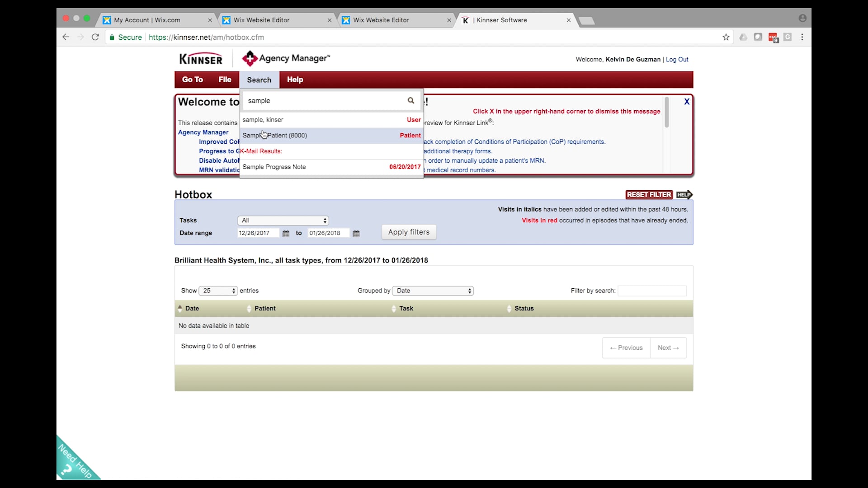Click the Log Out link
Screen dimensions: 868x488
(x=677, y=59)
